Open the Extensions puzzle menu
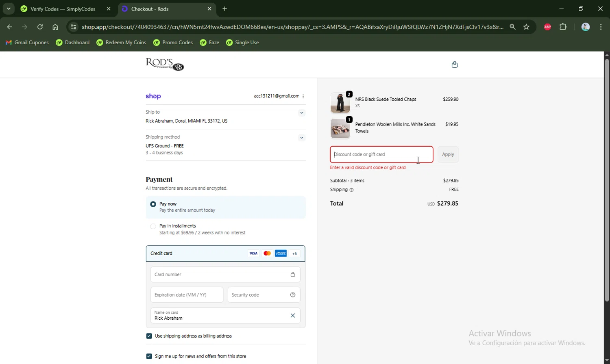Viewport: 610px width, 364px height. click(x=563, y=27)
